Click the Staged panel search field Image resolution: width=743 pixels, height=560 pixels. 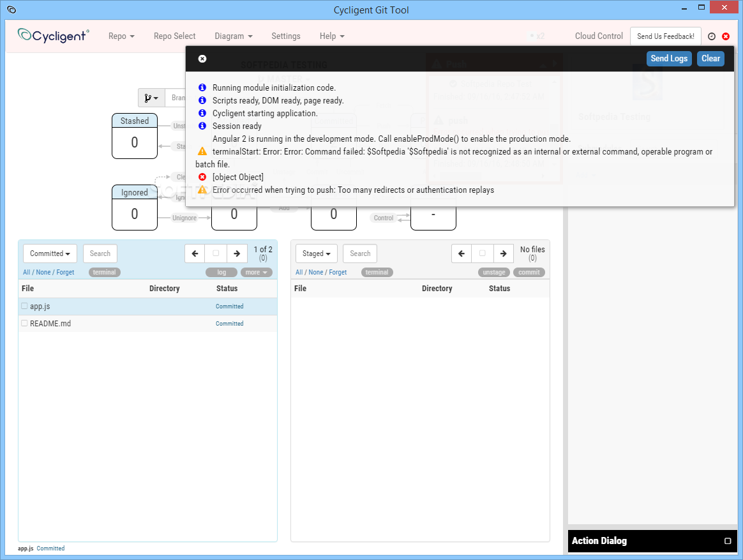tap(360, 254)
